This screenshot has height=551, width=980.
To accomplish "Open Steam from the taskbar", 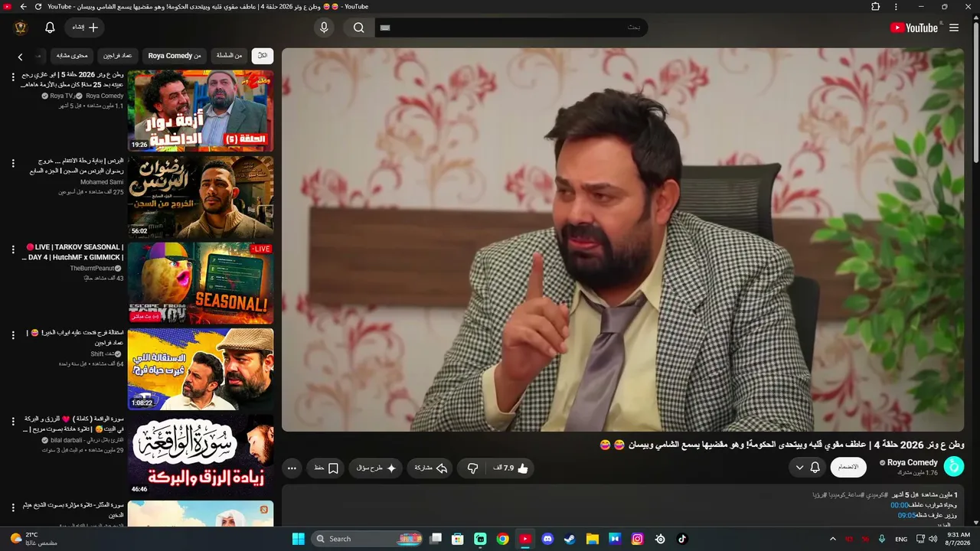I will point(570,539).
